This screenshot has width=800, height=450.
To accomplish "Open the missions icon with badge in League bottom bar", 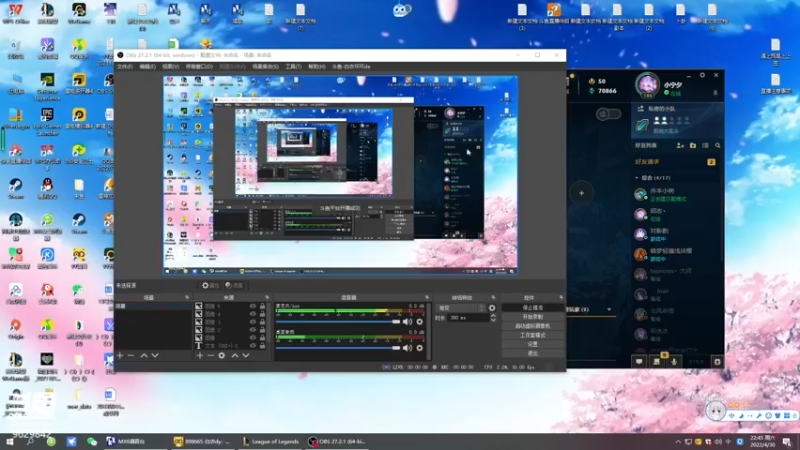I will point(657,361).
